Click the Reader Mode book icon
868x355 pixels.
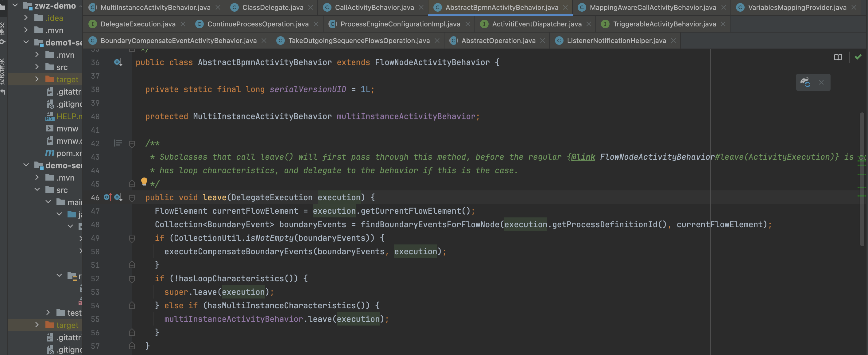pyautogui.click(x=838, y=57)
